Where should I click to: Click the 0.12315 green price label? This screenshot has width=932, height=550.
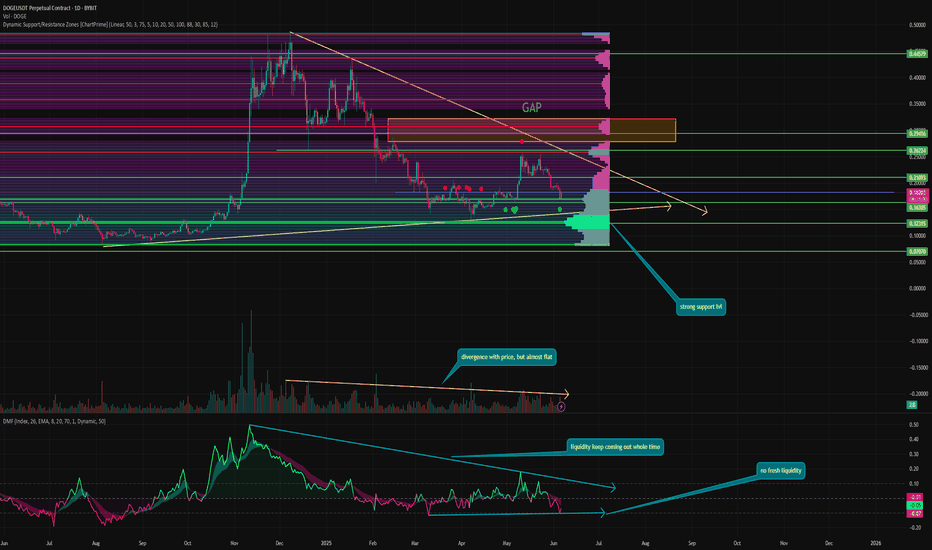pos(918,224)
